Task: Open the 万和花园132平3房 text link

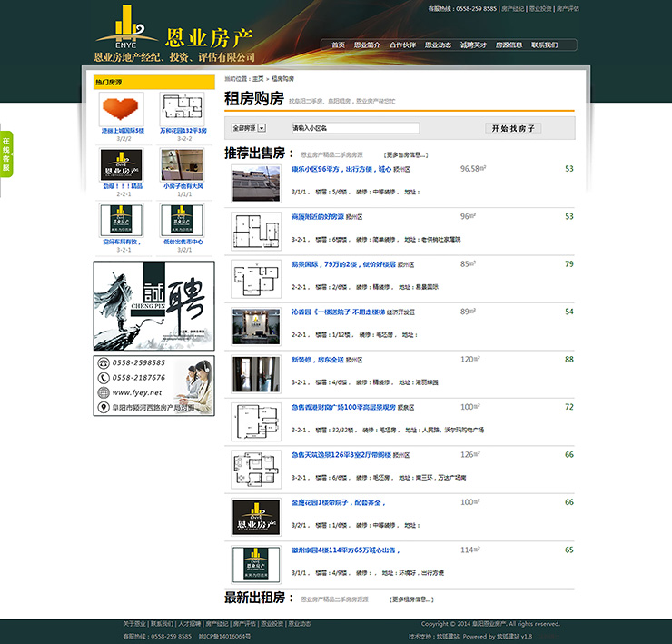Action: point(183,130)
